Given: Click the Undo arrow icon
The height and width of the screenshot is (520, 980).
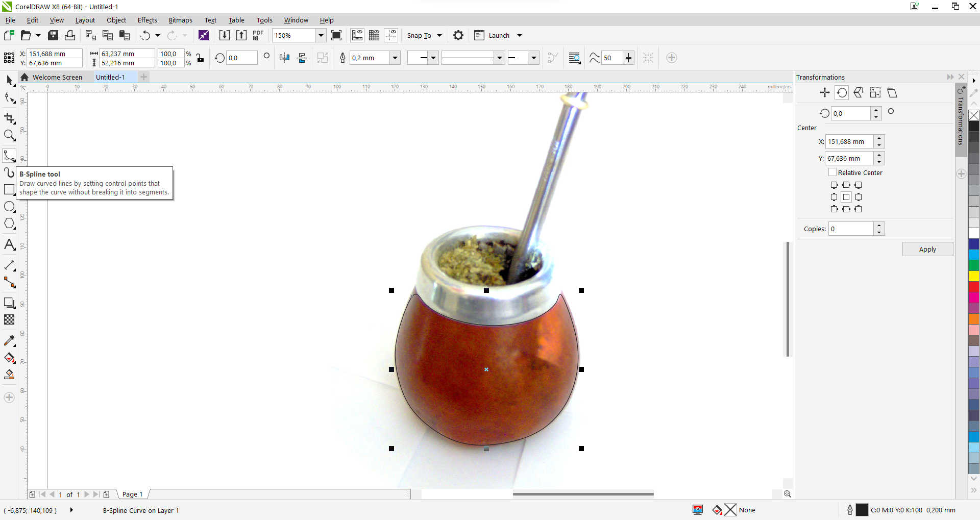Looking at the screenshot, I should [145, 35].
